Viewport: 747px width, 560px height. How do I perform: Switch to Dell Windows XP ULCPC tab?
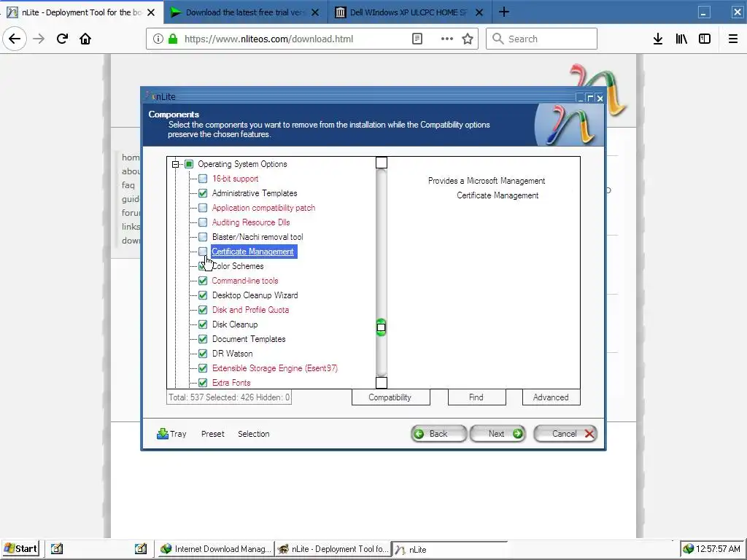pyautogui.click(x=410, y=12)
